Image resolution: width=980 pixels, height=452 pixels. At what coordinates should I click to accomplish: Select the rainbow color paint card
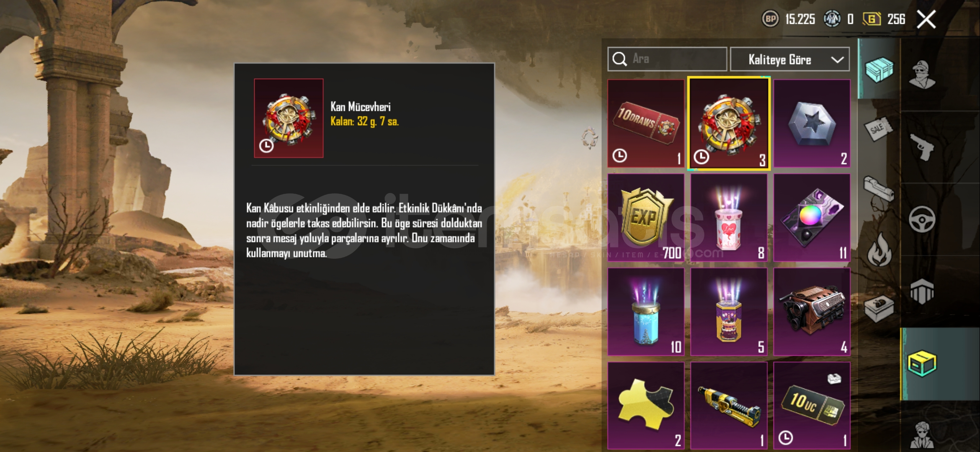point(812,218)
